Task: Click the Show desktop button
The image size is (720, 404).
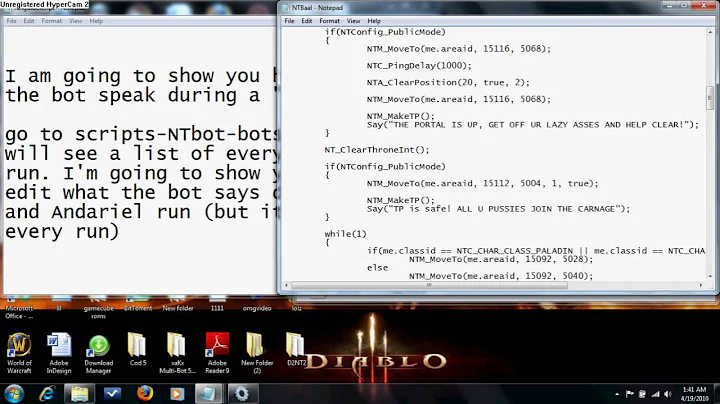Action: pyautogui.click(x=716, y=394)
